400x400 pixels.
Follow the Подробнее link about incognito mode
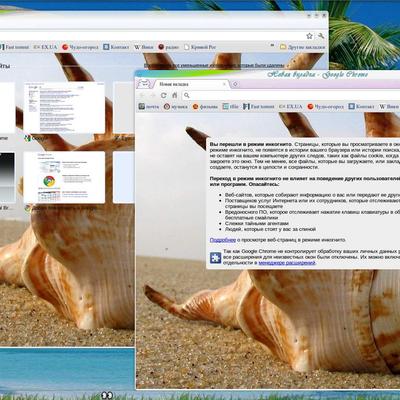point(223,240)
